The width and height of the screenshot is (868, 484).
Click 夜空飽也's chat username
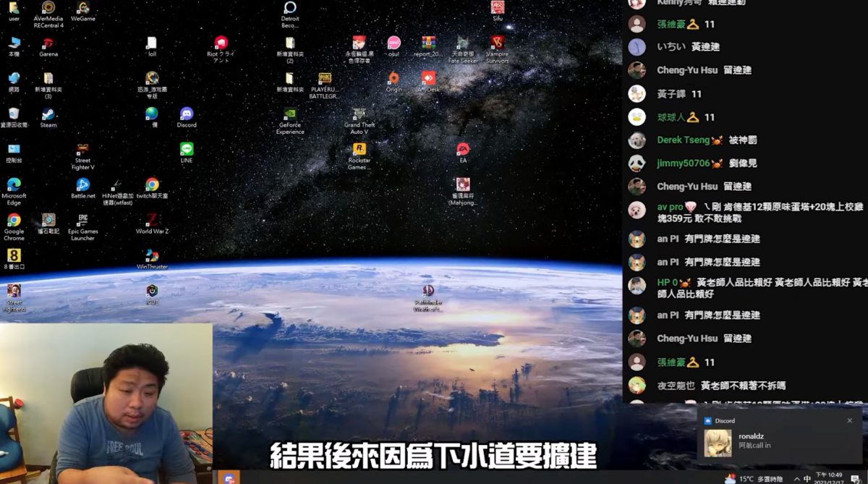click(676, 386)
